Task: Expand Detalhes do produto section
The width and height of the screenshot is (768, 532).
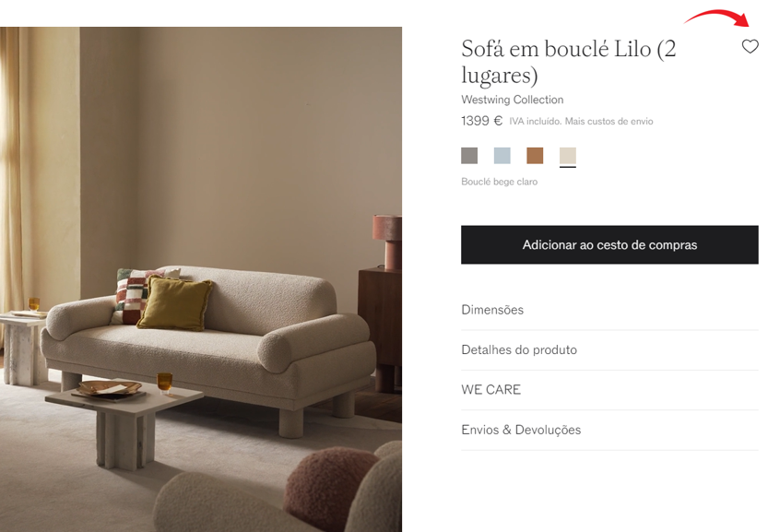Action: [609, 350]
